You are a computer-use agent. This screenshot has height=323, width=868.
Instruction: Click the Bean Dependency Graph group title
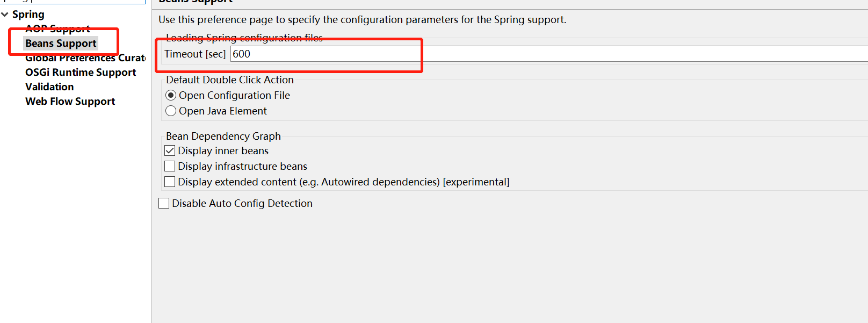click(223, 137)
